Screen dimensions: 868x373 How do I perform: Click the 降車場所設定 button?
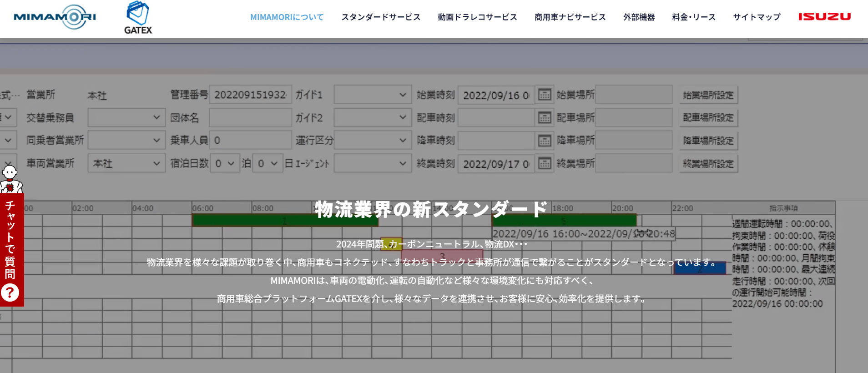(x=708, y=141)
